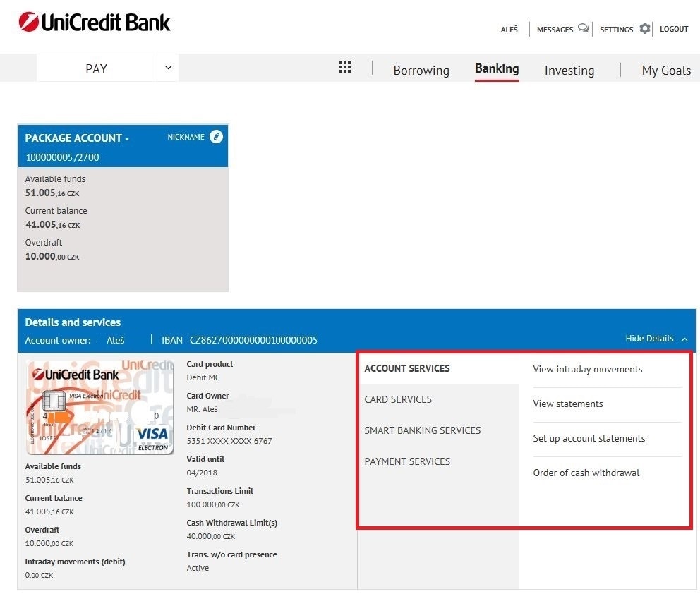Select SMART BANKING SERVICES menu item
The image size is (700, 594).
(422, 430)
